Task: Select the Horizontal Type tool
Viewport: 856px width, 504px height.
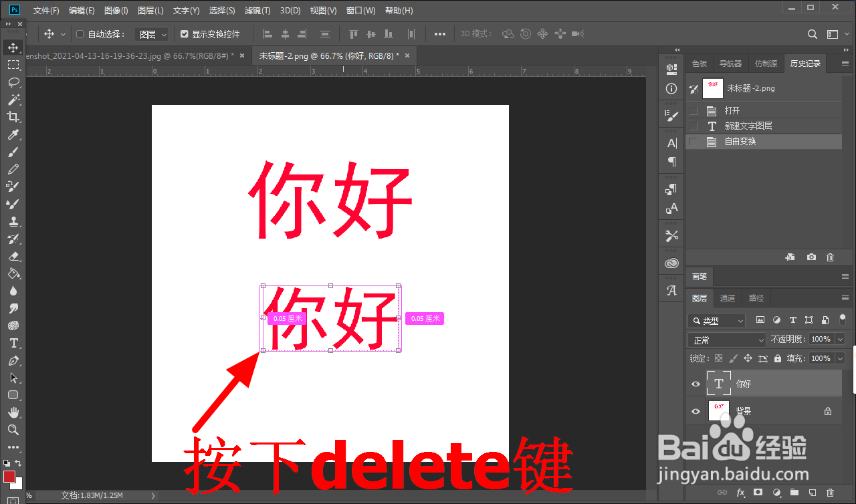Action: point(13,342)
